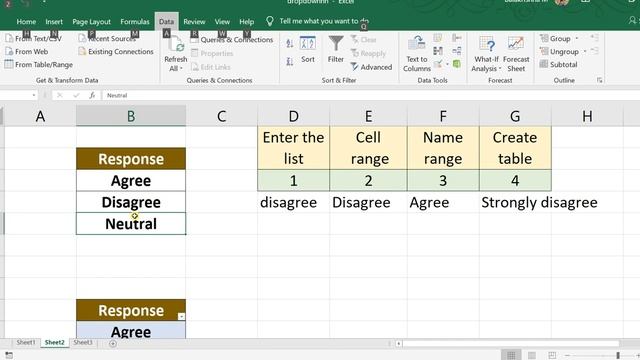Add a new sheet
This screenshot has width=640, height=360.
[x=113, y=344]
